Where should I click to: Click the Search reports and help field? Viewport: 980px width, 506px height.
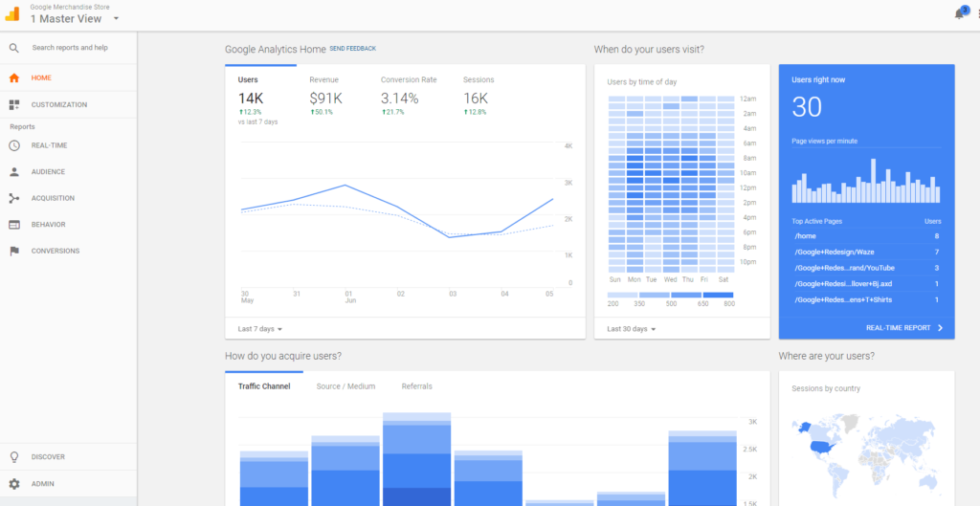69,48
